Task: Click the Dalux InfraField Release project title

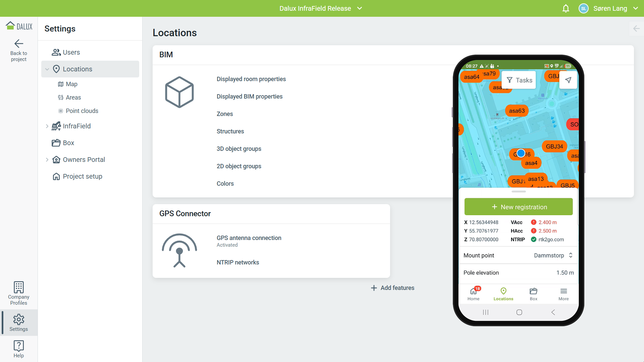Action: tap(315, 8)
